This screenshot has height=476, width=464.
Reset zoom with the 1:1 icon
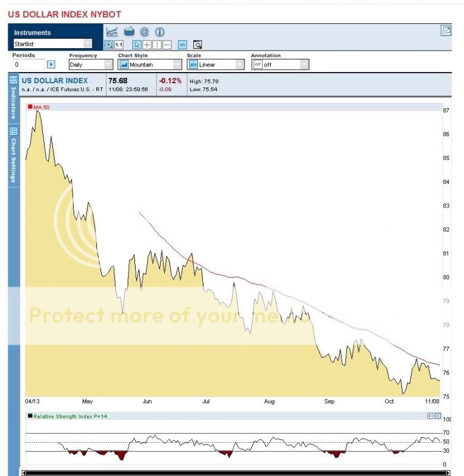pyautogui.click(x=119, y=45)
